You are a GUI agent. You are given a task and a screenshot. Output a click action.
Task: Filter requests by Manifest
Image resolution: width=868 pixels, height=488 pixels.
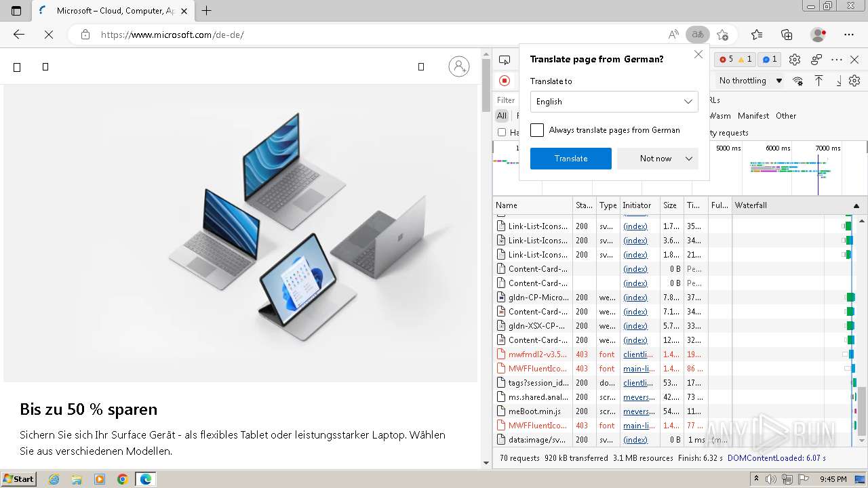click(753, 116)
